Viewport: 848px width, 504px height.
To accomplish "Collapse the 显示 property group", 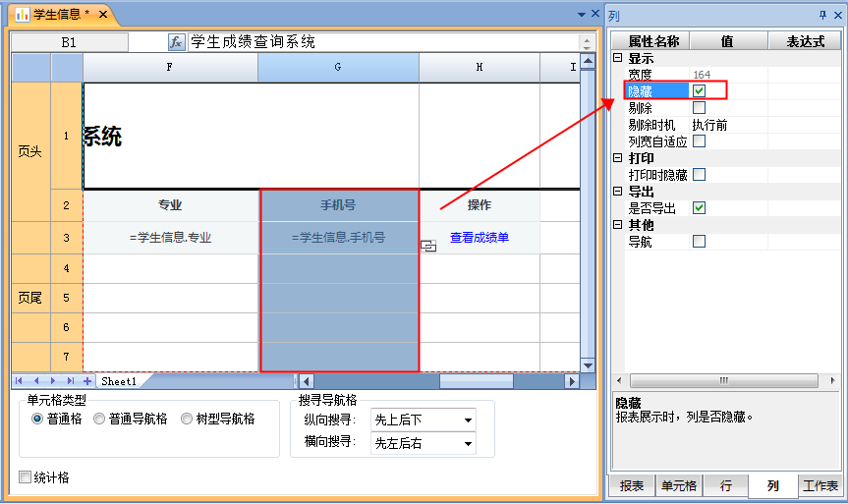I will (617, 58).
